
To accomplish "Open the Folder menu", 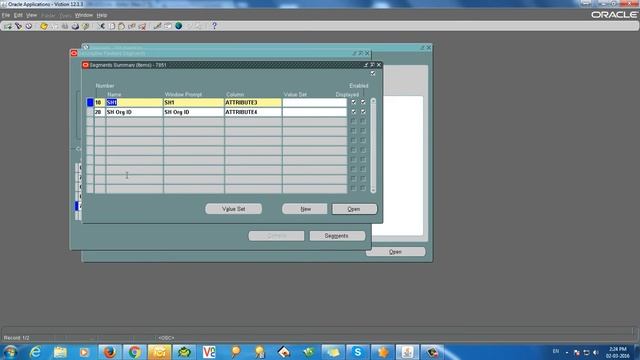I will 48,15.
